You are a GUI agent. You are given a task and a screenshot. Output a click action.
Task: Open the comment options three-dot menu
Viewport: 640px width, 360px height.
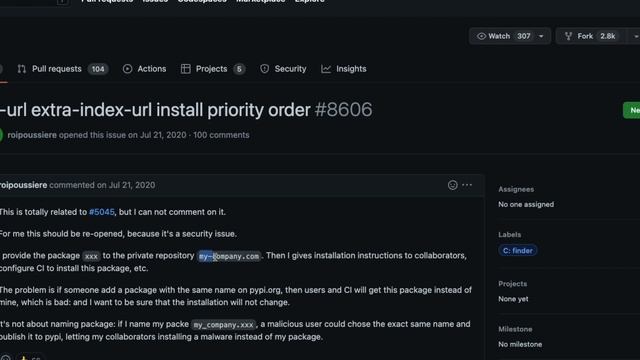tap(467, 185)
